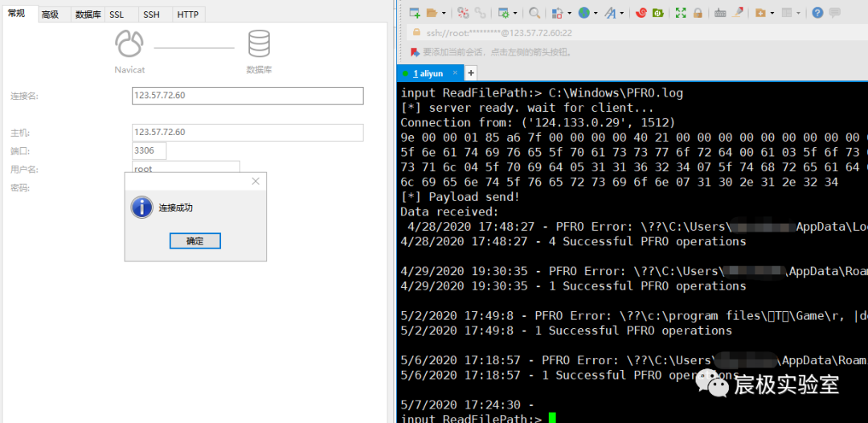Open session properties gear-window icon
868x423 pixels.
[504, 13]
